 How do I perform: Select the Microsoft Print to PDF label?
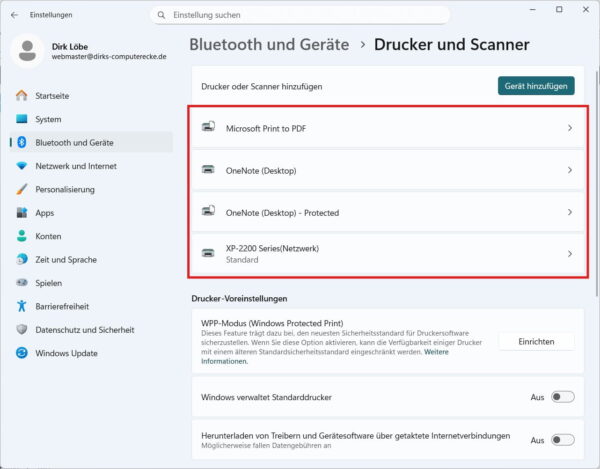point(266,129)
